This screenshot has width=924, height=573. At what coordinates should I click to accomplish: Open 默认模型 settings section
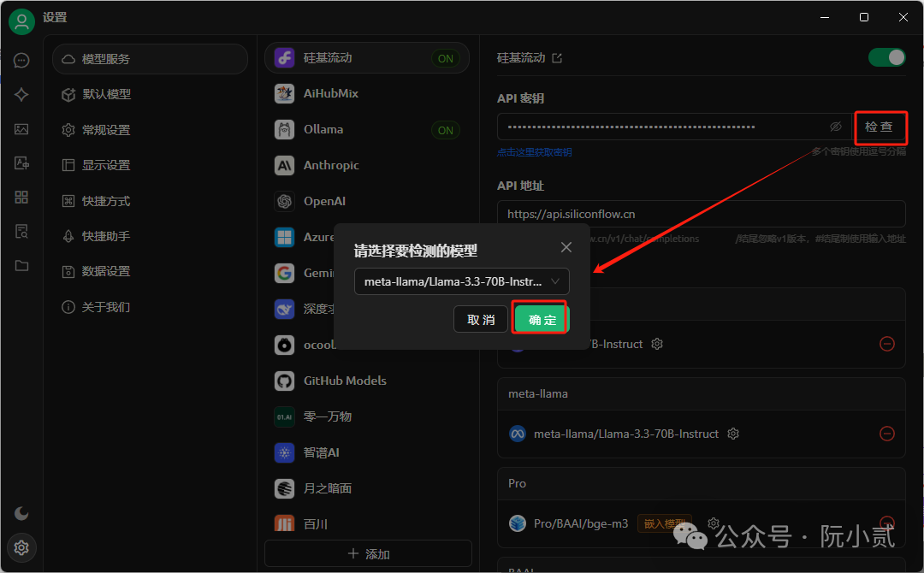click(x=150, y=94)
